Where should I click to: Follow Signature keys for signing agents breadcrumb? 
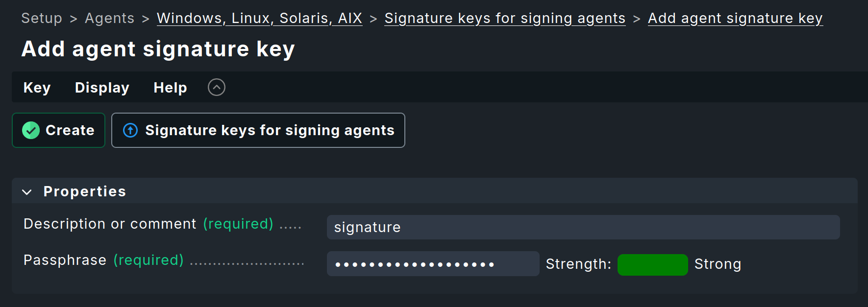505,18
